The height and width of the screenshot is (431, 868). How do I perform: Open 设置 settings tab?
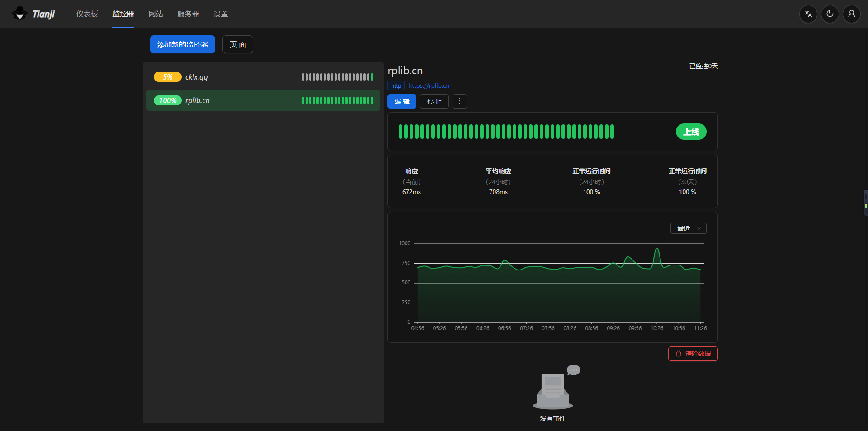click(221, 14)
